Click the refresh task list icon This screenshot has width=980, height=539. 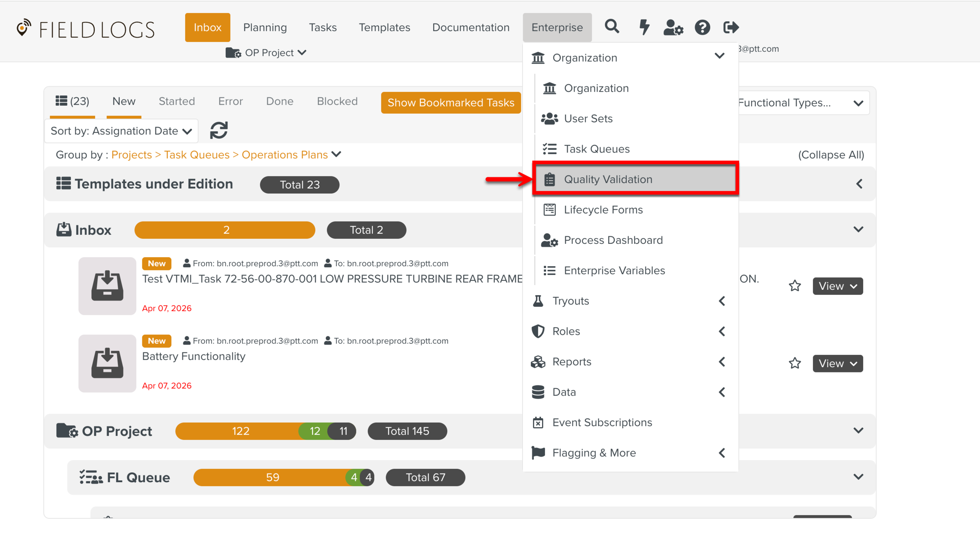(219, 131)
